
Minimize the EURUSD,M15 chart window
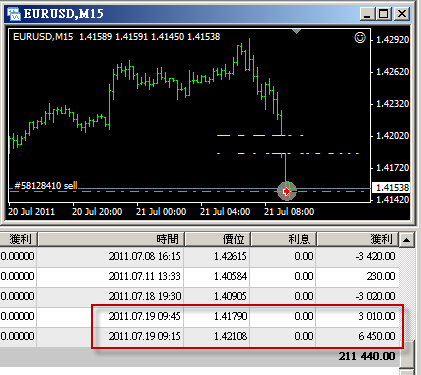click(367, 14)
